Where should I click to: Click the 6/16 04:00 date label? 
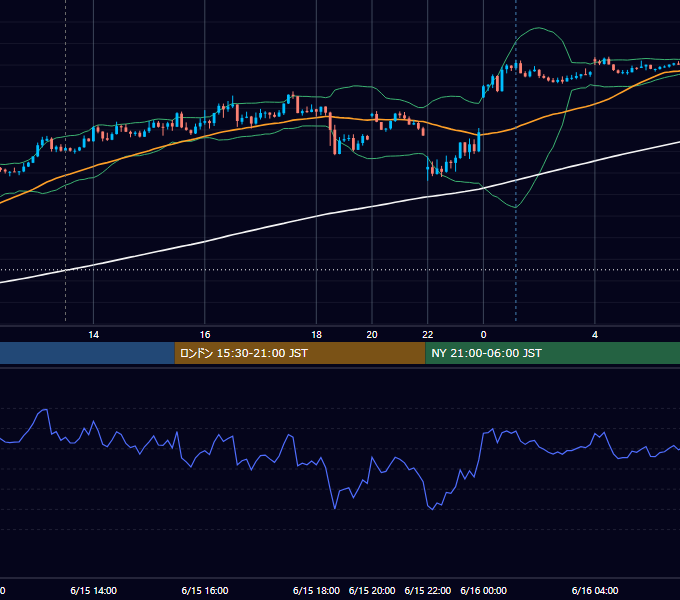click(x=595, y=590)
